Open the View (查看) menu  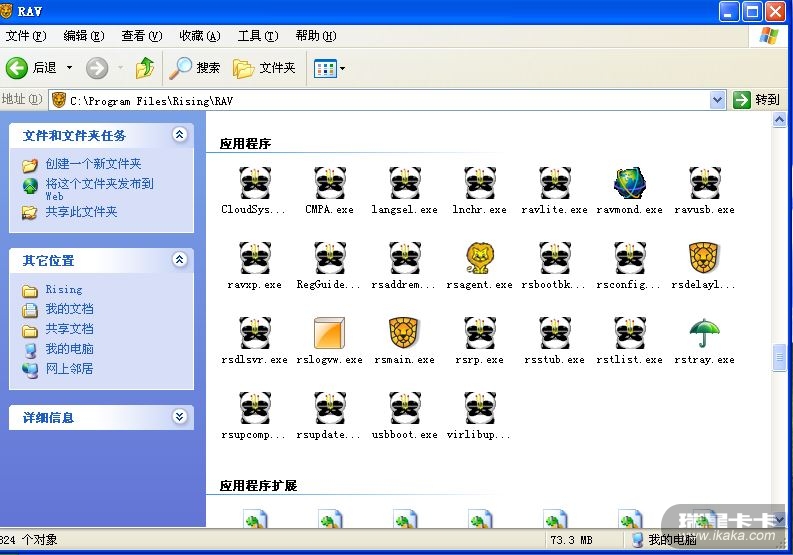click(x=142, y=36)
